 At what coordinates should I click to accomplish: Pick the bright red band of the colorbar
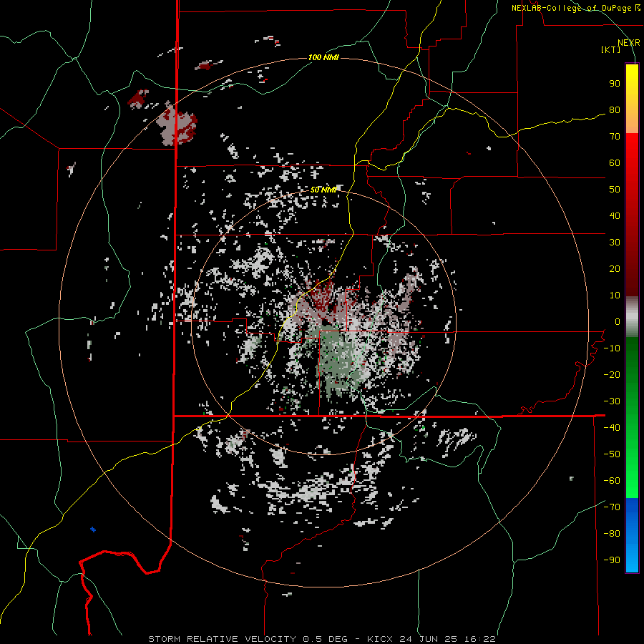pyautogui.click(x=632, y=165)
